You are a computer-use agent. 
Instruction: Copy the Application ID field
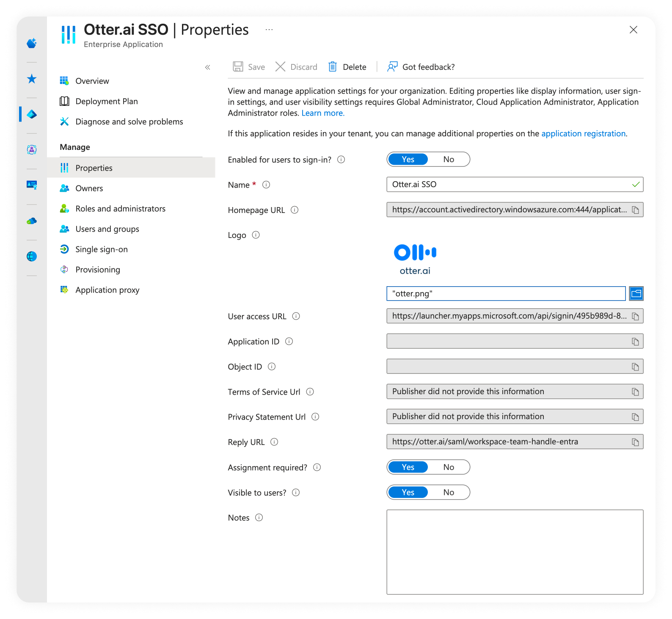pos(635,342)
